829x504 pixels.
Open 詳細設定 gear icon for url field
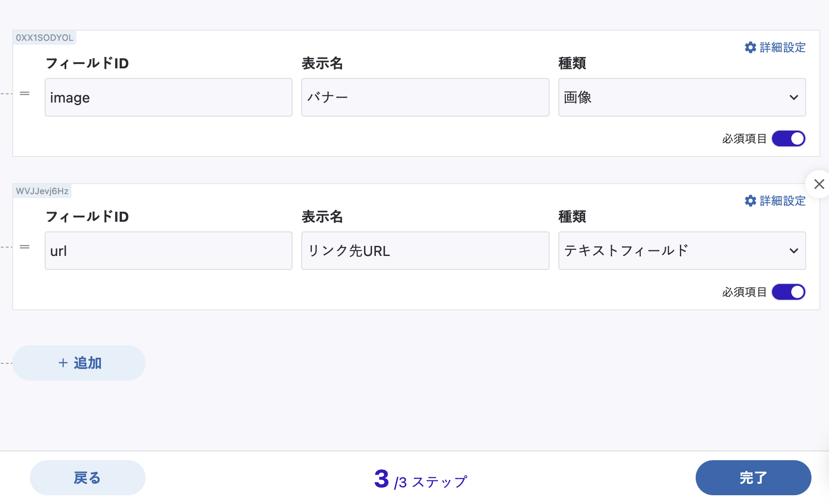click(x=750, y=201)
